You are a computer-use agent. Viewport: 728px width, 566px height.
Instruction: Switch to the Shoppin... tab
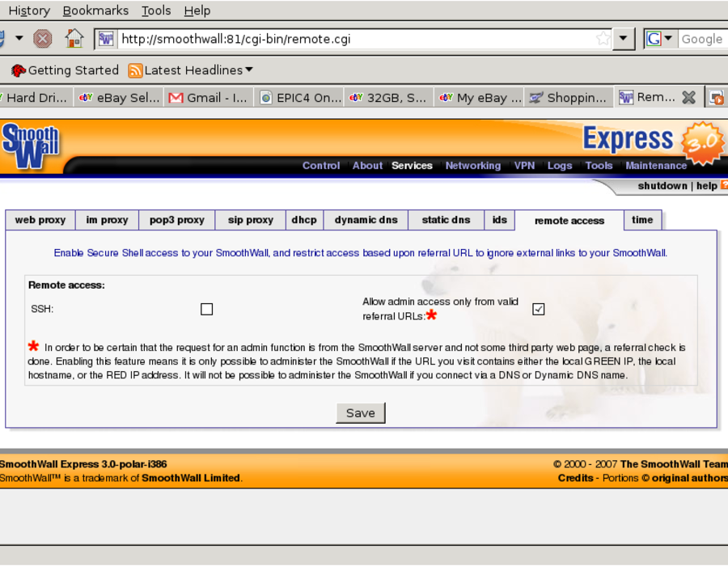click(x=569, y=98)
